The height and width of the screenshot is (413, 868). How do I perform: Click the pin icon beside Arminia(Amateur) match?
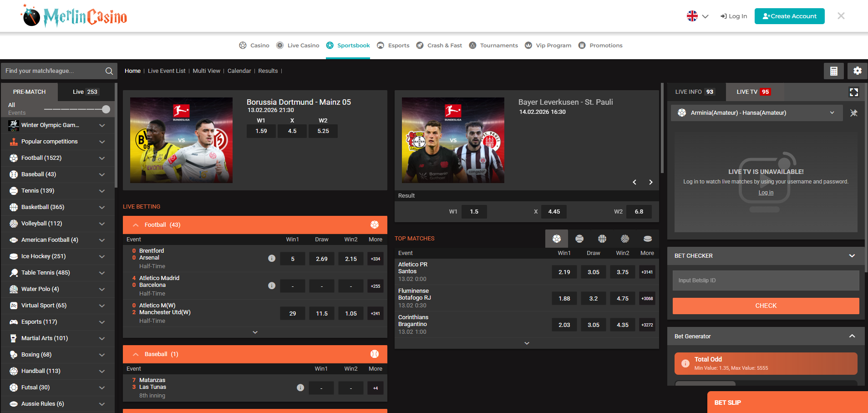pyautogui.click(x=854, y=113)
